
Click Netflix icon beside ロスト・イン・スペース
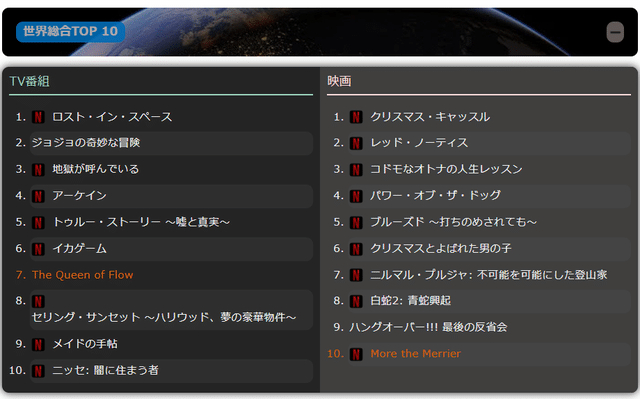tap(38, 117)
